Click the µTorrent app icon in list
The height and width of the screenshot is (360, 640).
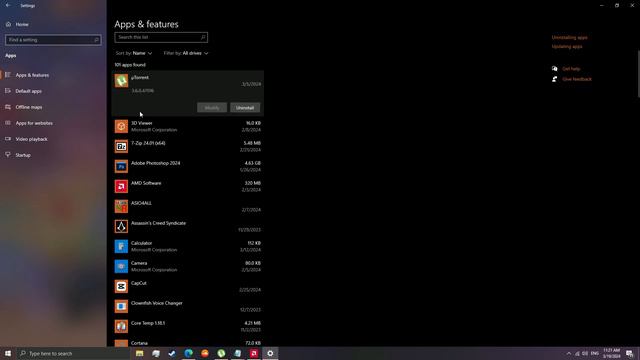click(x=121, y=80)
